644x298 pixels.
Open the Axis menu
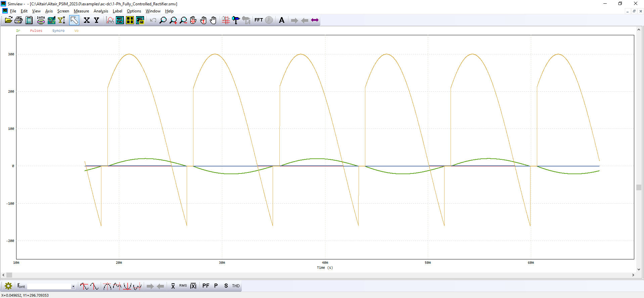(x=49, y=11)
